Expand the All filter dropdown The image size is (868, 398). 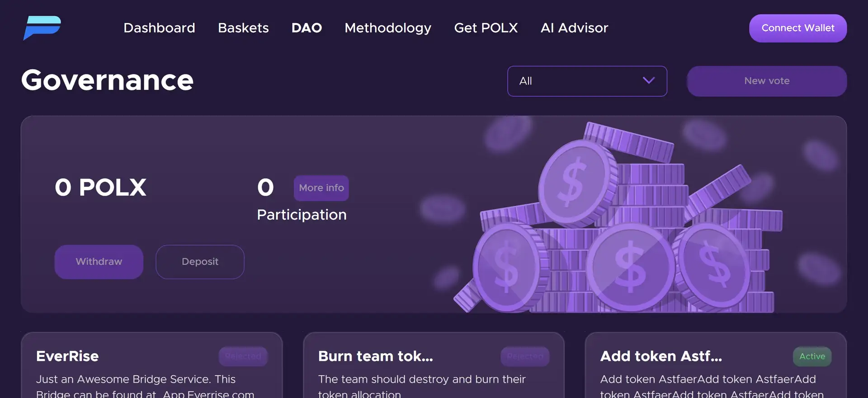tap(579, 81)
